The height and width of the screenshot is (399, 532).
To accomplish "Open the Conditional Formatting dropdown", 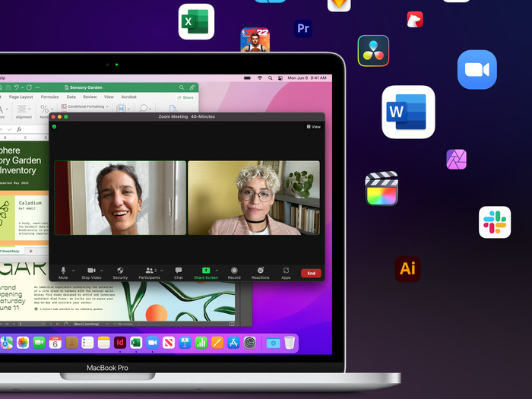I will (85, 106).
